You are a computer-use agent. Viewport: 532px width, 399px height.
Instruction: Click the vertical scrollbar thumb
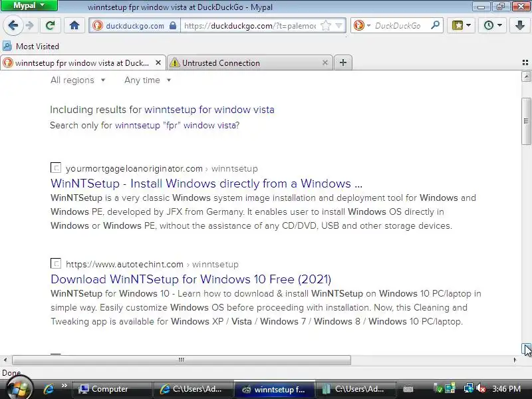[526, 121]
